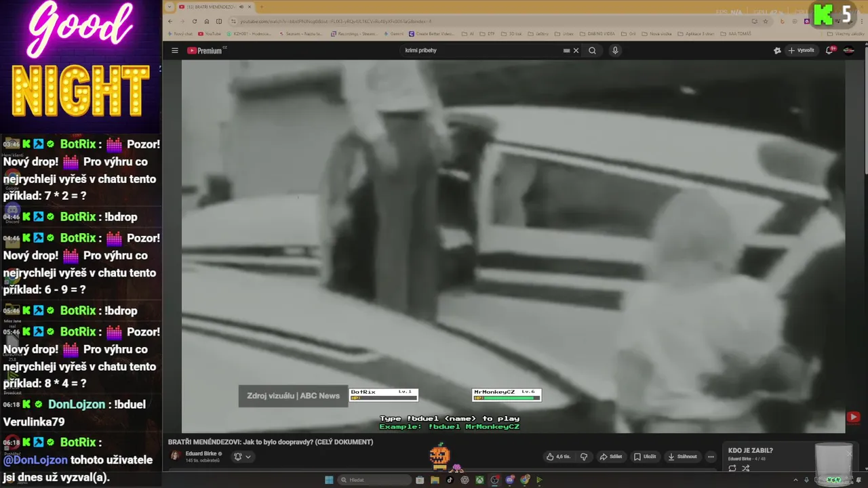Open the YouTube bookmark in bookmarks bar

pyautogui.click(x=210, y=33)
